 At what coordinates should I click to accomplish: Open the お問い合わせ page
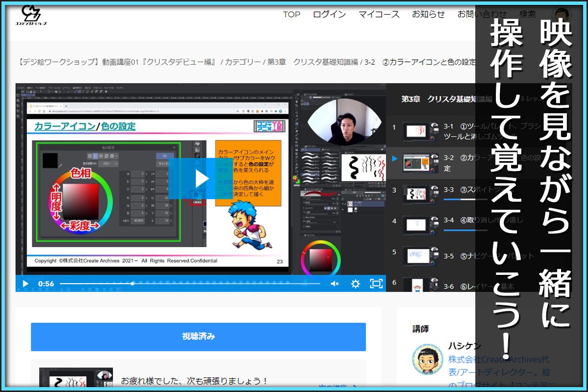(x=482, y=14)
